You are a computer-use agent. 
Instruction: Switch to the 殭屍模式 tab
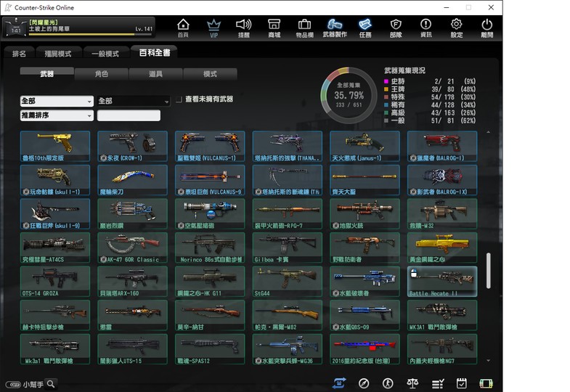pos(58,54)
